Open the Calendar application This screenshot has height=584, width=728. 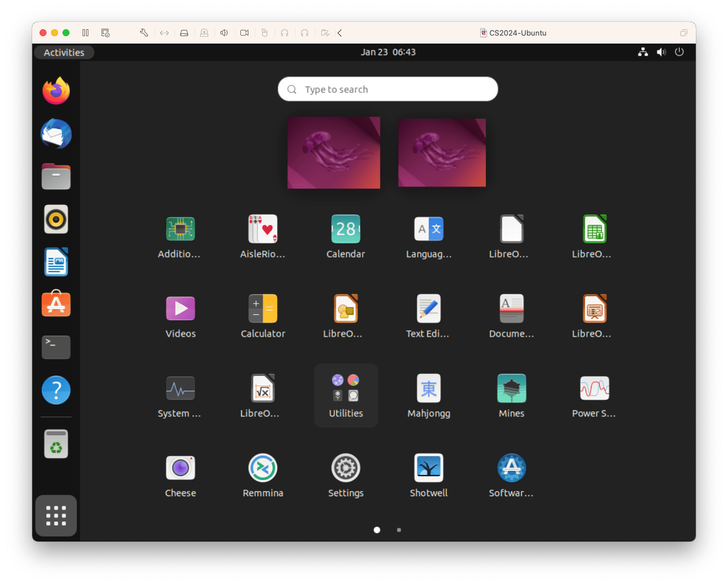345,228
